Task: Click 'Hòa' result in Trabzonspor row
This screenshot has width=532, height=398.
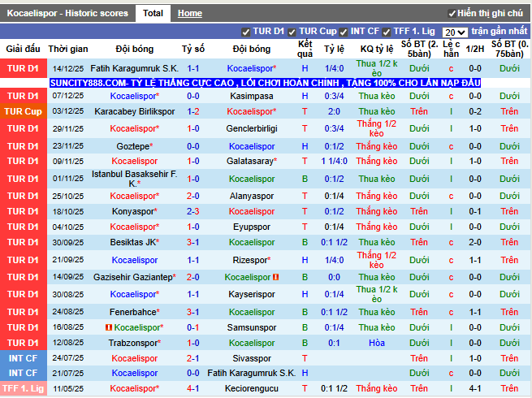Action: [x=377, y=343]
